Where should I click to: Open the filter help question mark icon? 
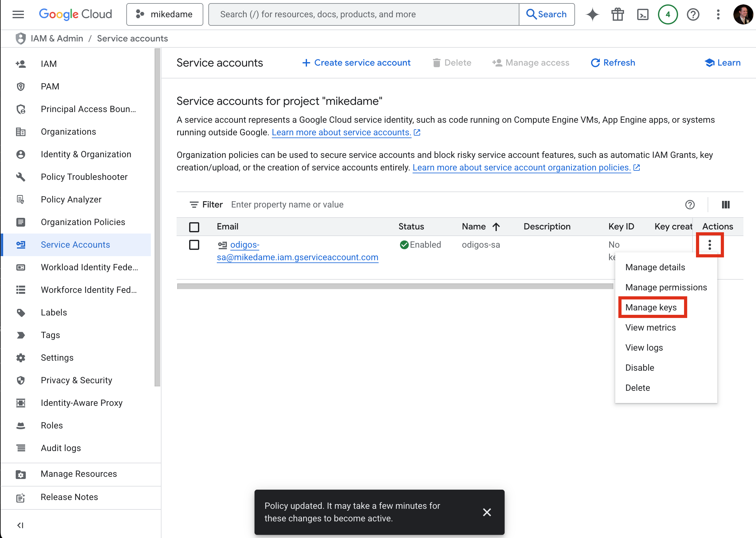tap(690, 205)
